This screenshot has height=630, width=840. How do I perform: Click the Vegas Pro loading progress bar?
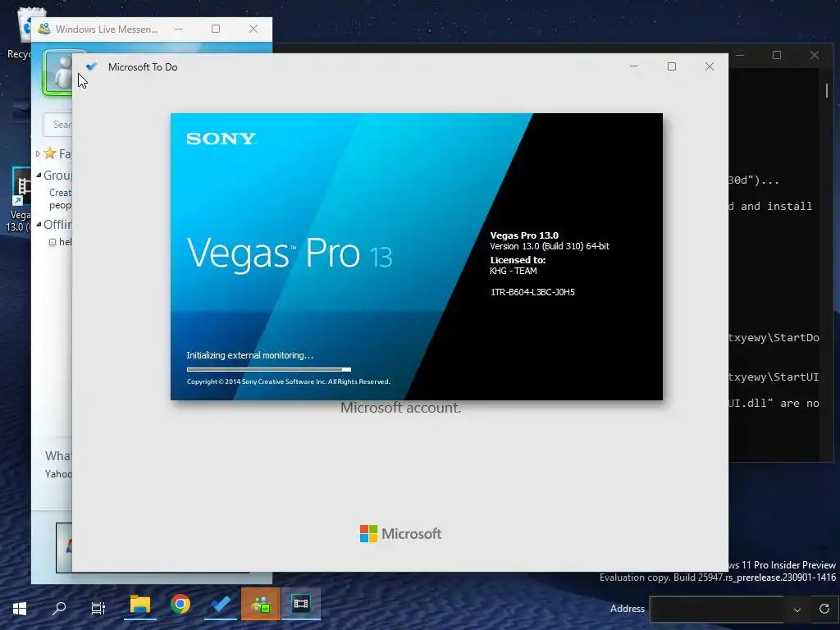pyautogui.click(x=269, y=369)
